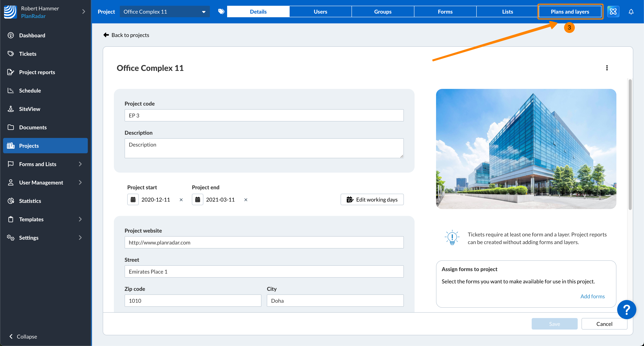Clear the Project start date
This screenshot has height=346, width=644.
pos(181,200)
